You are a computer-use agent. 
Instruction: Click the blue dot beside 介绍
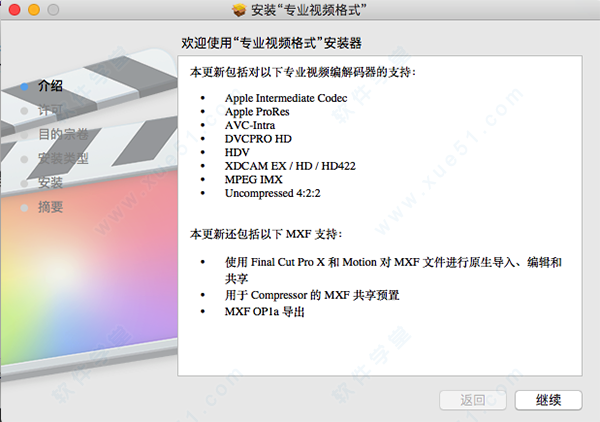[24, 87]
